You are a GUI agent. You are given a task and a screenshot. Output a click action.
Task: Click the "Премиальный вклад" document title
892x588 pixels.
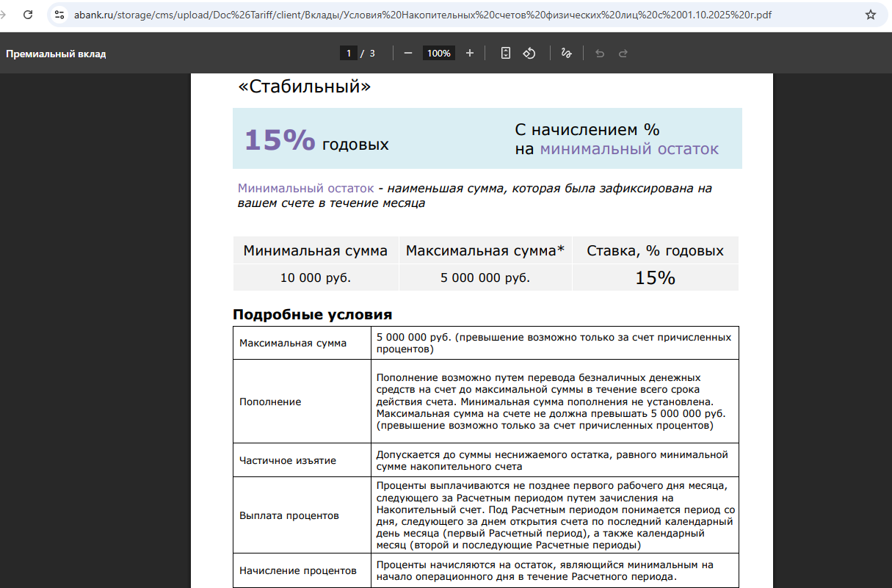coord(56,54)
